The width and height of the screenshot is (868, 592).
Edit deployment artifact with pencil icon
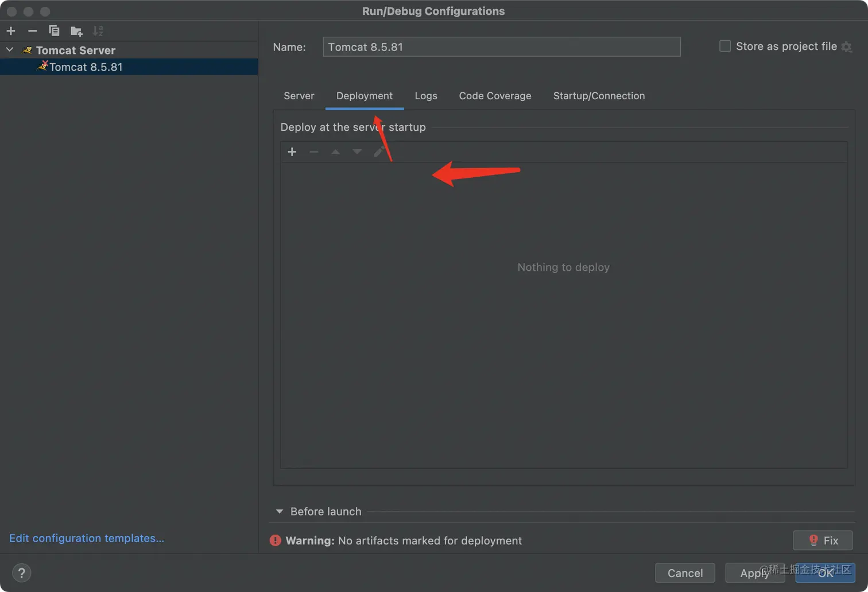click(x=379, y=152)
